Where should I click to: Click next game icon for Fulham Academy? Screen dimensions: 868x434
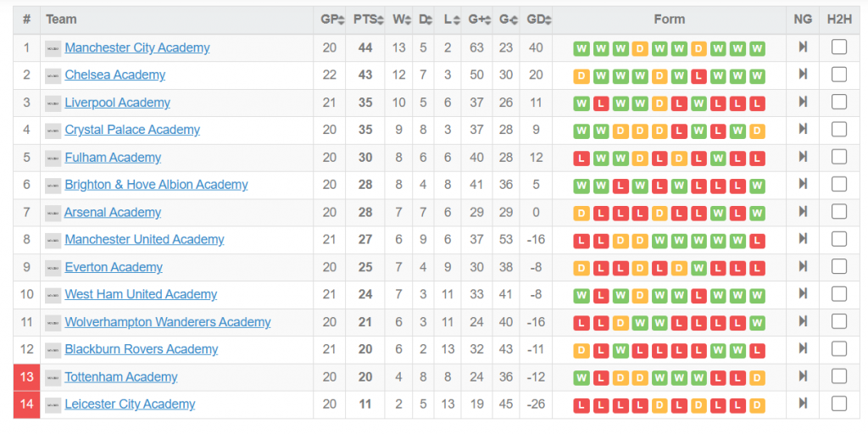802,158
